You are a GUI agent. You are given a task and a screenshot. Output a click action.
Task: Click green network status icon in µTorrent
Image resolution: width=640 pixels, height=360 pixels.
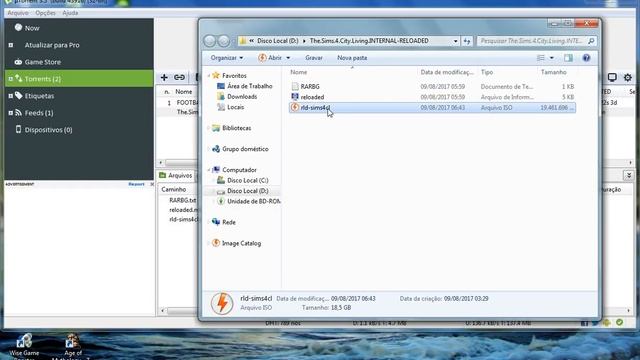620,322
